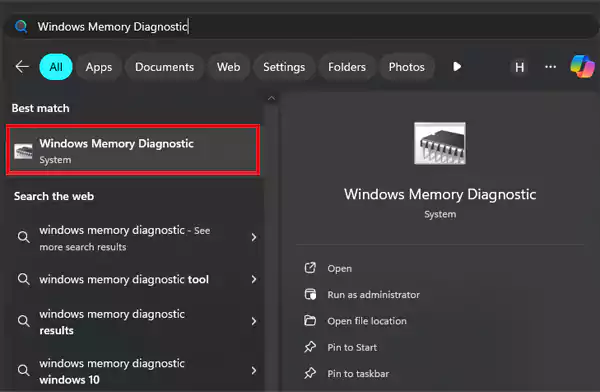Choose Open file location
The width and height of the screenshot is (600, 392).
367,321
